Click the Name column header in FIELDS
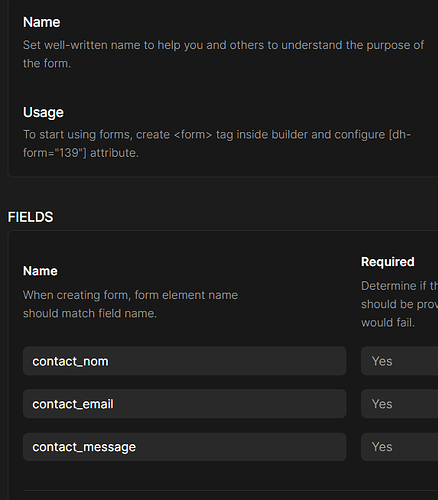Viewport: 438px width, 500px height. pos(40,271)
